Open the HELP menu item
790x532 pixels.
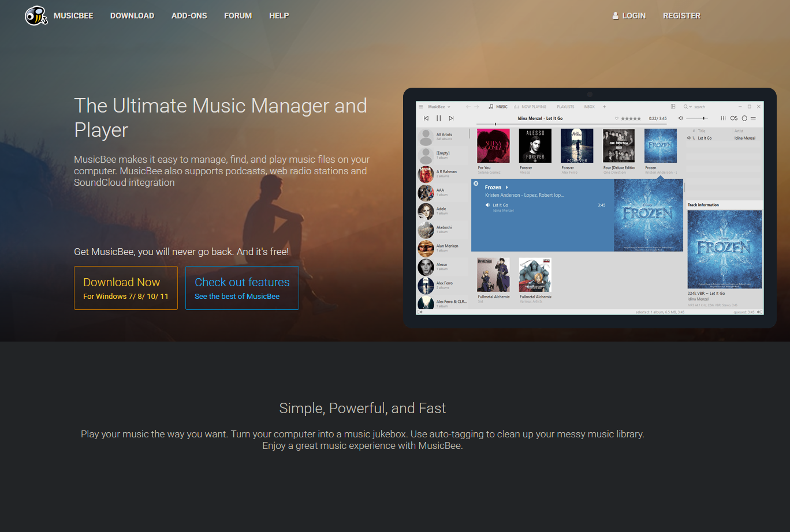click(x=279, y=16)
